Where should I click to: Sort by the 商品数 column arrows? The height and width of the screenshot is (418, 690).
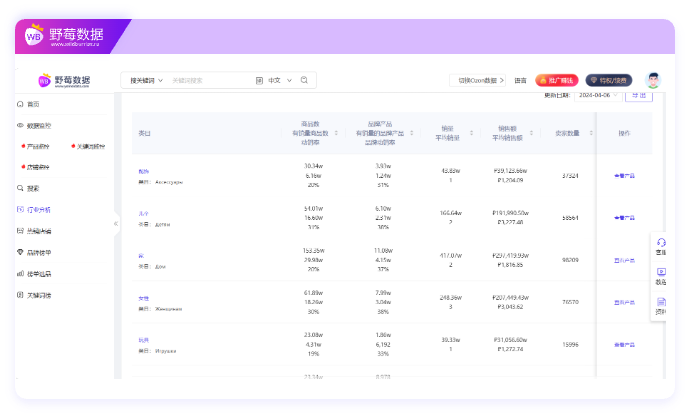point(336,133)
